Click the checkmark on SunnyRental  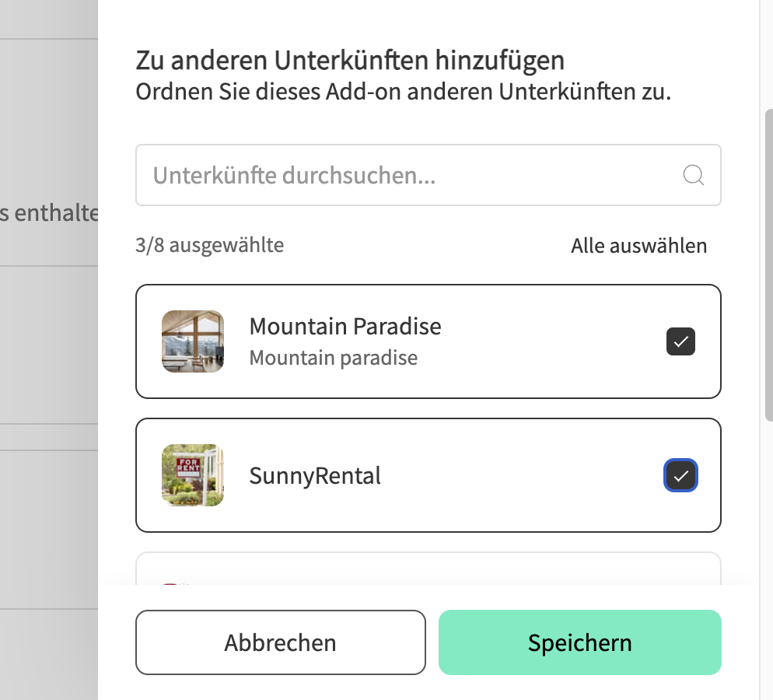(x=680, y=475)
